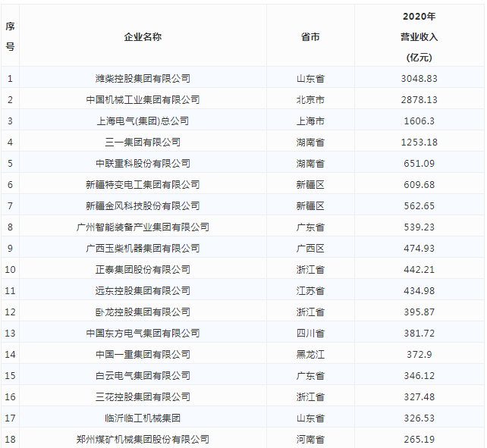Click 新疆区 in the 特变电工 row
Image resolution: width=487 pixels, height=448 pixels.
(x=310, y=185)
